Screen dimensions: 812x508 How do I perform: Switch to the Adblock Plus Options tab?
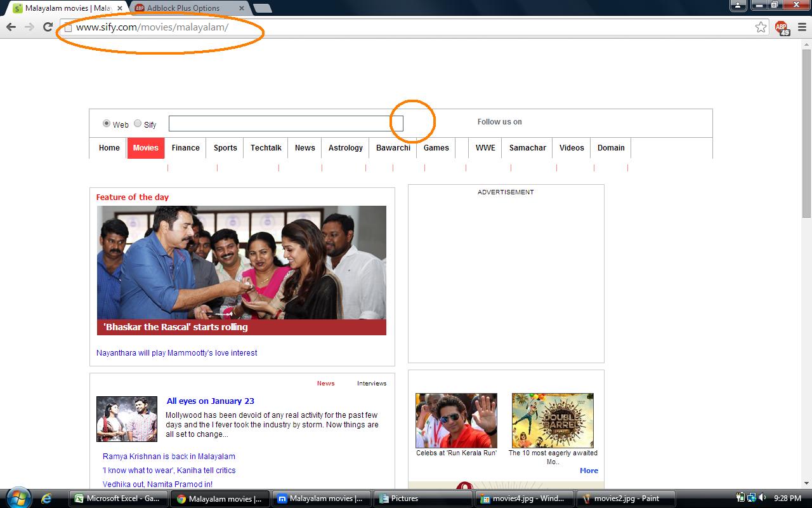pyautogui.click(x=188, y=8)
